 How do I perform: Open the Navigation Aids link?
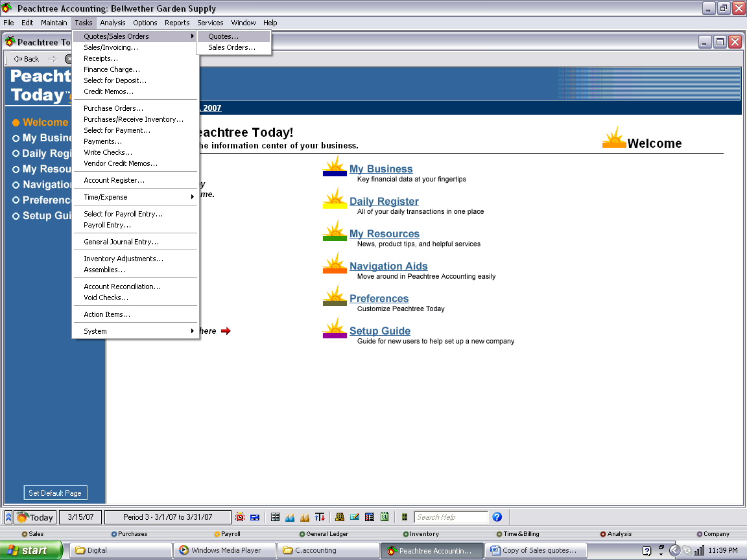pos(388,266)
